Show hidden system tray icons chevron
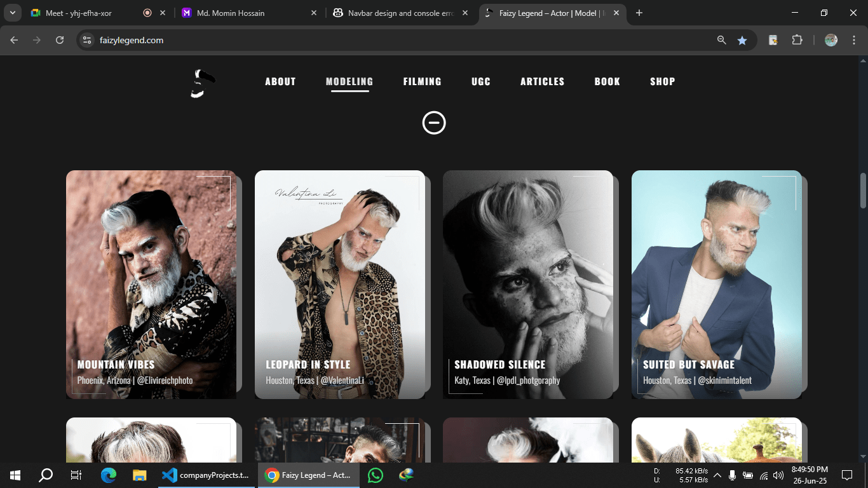Viewport: 868px width, 488px height. 717,475
